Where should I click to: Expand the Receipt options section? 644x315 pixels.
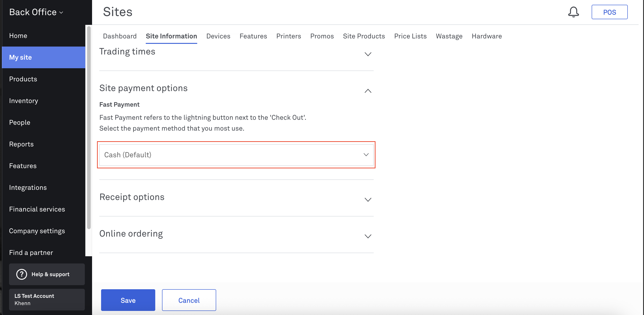[368, 200]
